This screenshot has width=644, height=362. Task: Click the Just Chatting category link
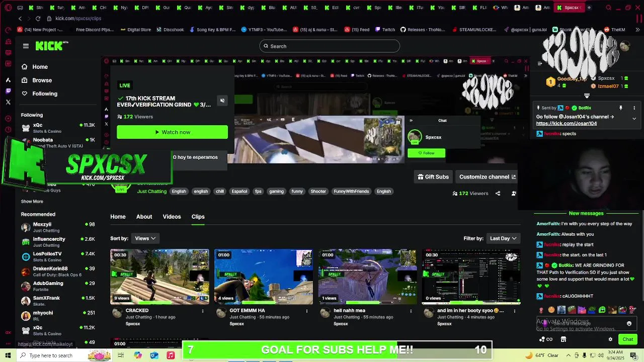pos(151,192)
